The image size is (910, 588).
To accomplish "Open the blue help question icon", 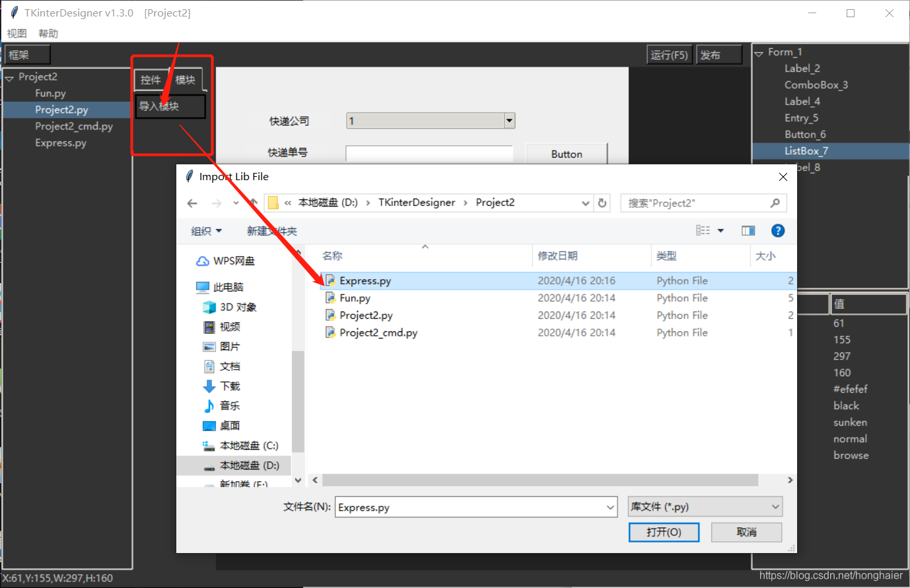I will click(x=778, y=230).
